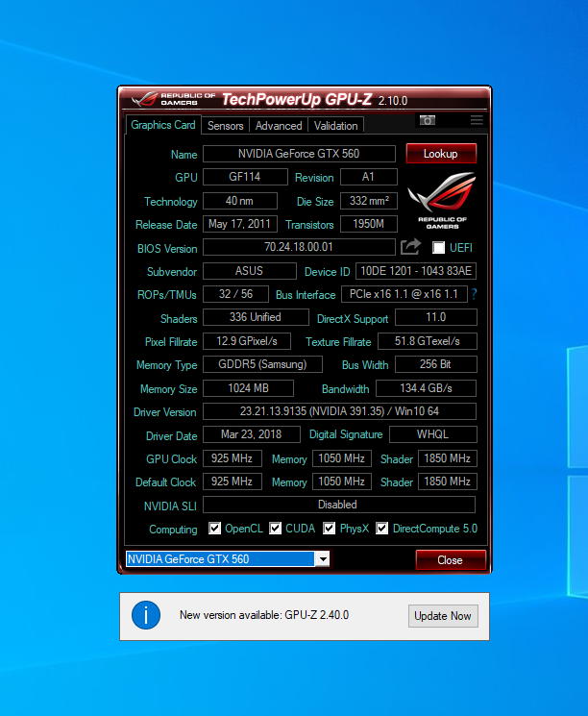The height and width of the screenshot is (716, 588).
Task: Click the ROG logo in title bar
Action: point(174,99)
